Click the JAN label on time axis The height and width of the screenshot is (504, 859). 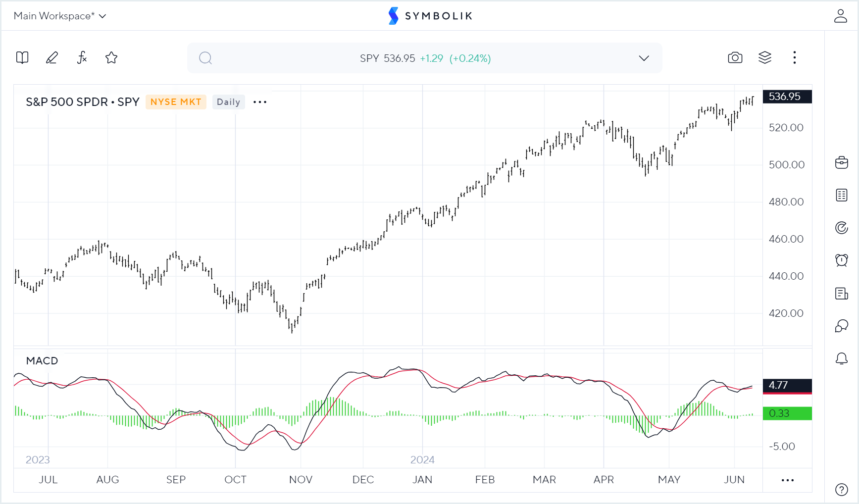pyautogui.click(x=422, y=480)
